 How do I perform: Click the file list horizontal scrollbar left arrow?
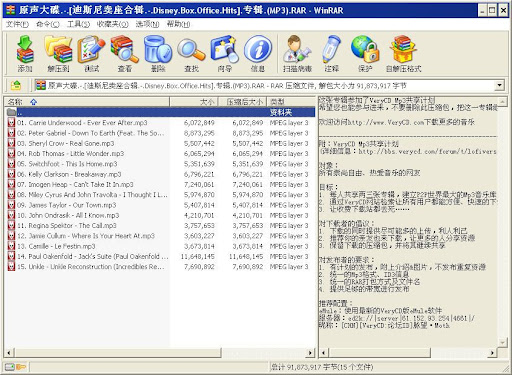9,352
